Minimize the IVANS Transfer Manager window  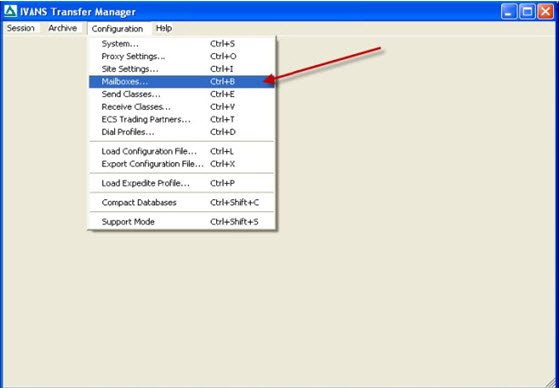(508, 12)
